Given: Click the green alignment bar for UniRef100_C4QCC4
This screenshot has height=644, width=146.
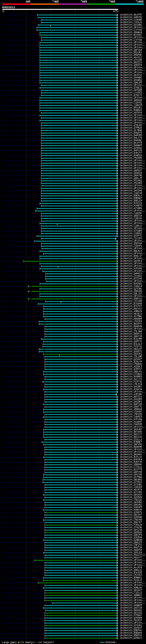Looking at the screenshot, I should pos(73,286).
